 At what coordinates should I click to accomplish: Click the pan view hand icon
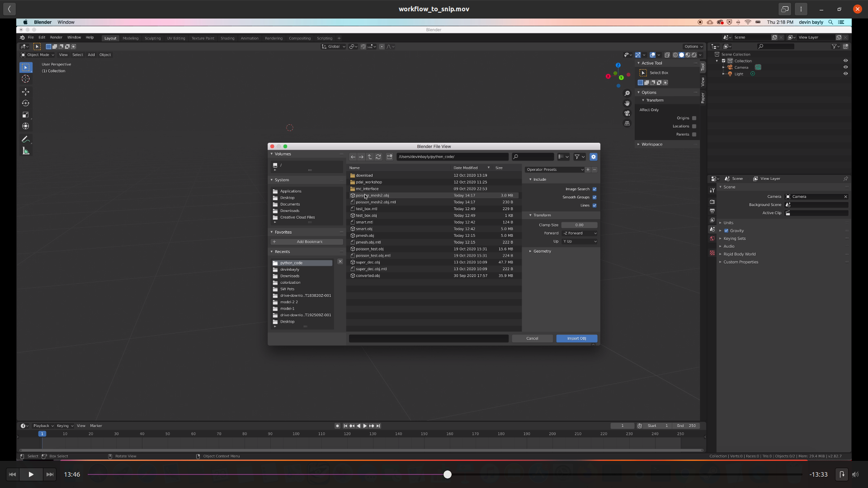click(x=627, y=103)
